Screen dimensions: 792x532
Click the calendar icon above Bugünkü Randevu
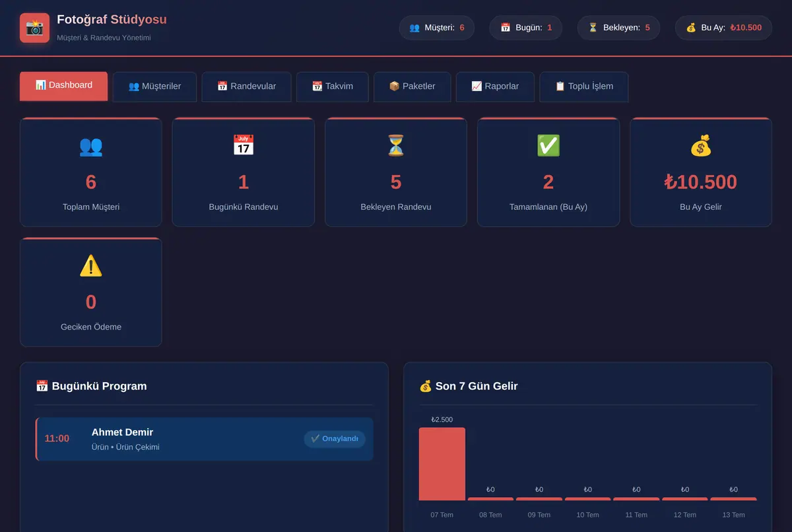(x=244, y=146)
